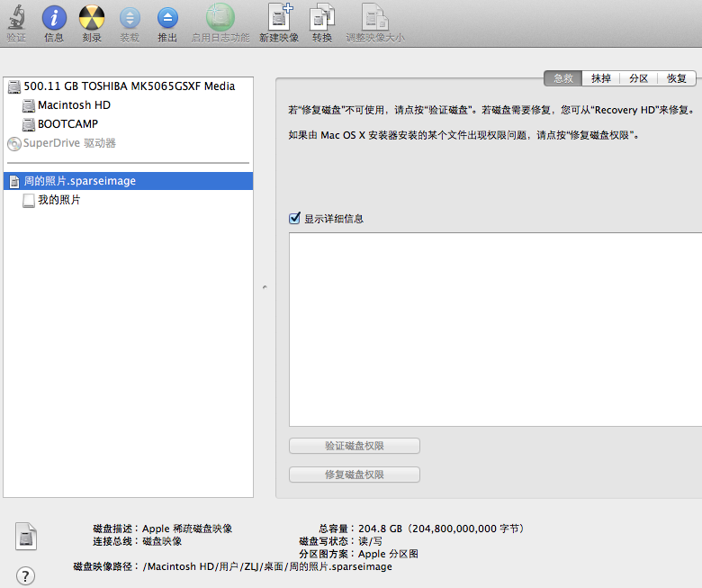Open 信息 (Info) from the toolbar
Screen dimensions: 702x588
tap(54, 18)
